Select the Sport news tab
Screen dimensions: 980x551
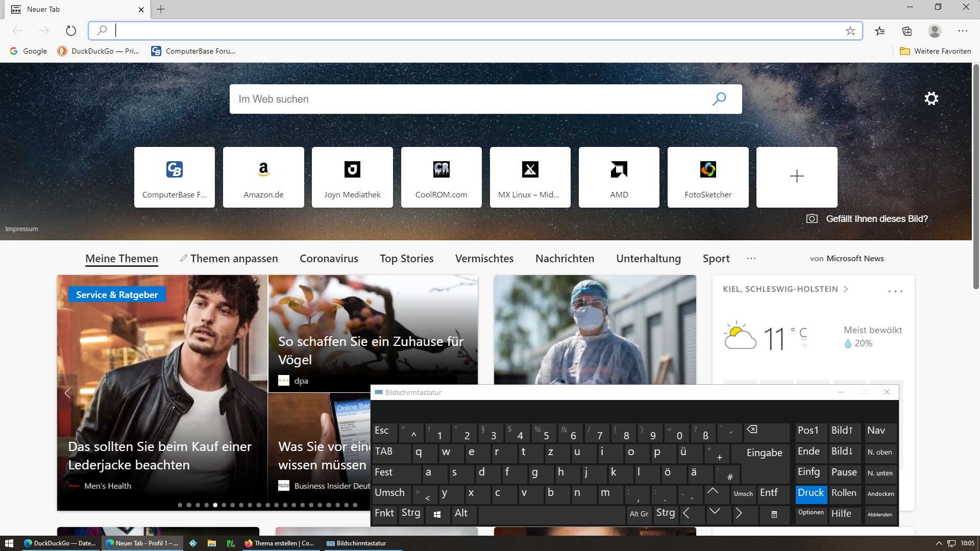click(x=716, y=259)
